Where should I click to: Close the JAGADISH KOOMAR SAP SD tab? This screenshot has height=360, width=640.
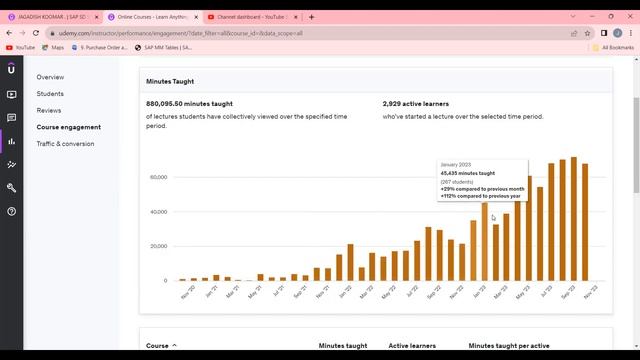tap(97, 17)
